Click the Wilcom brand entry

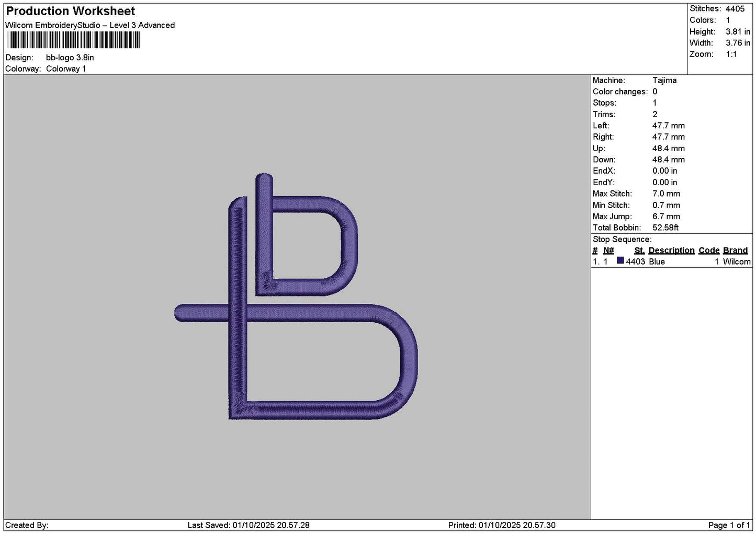737,262
